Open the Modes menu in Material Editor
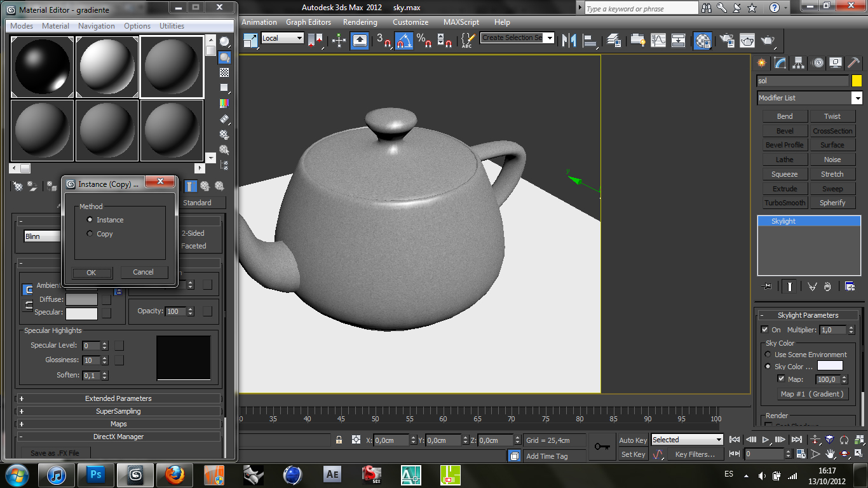The height and width of the screenshot is (488, 868). tap(22, 26)
